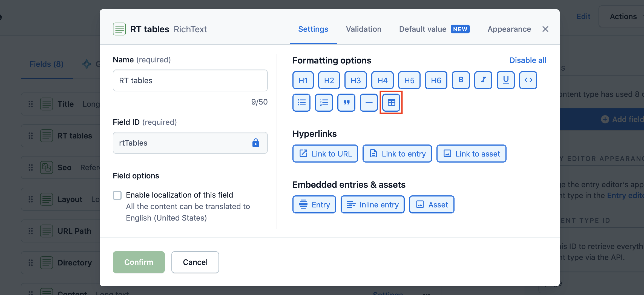Toggle unordered bullet list option
644x295 pixels.
tap(301, 103)
